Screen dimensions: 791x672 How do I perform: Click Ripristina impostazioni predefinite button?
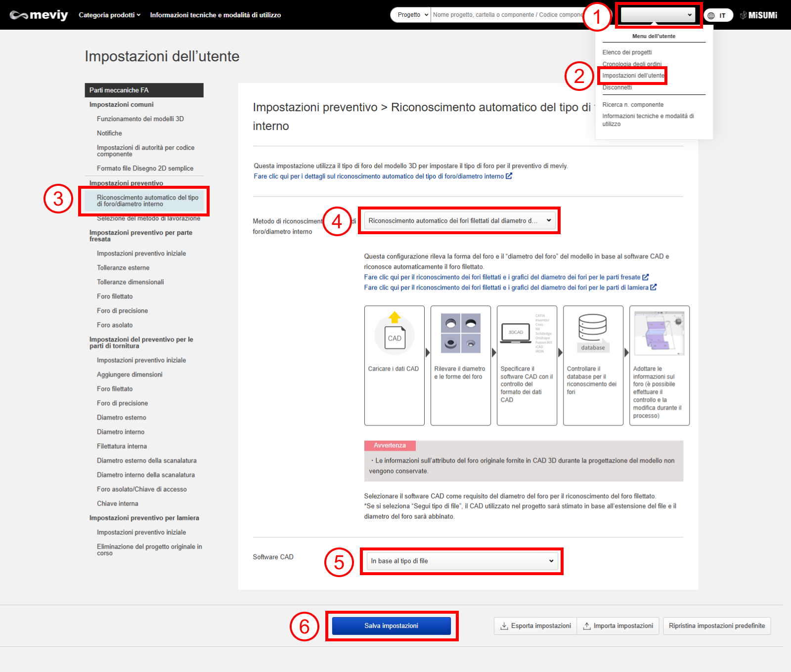pos(716,626)
